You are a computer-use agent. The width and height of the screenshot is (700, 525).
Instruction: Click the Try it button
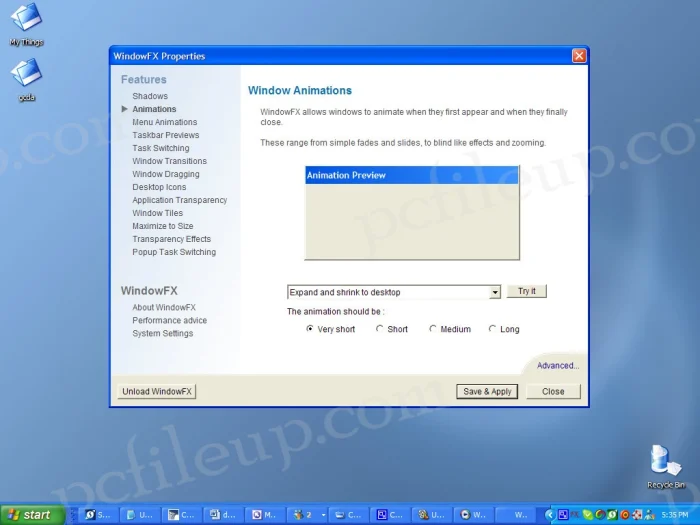tap(526, 291)
